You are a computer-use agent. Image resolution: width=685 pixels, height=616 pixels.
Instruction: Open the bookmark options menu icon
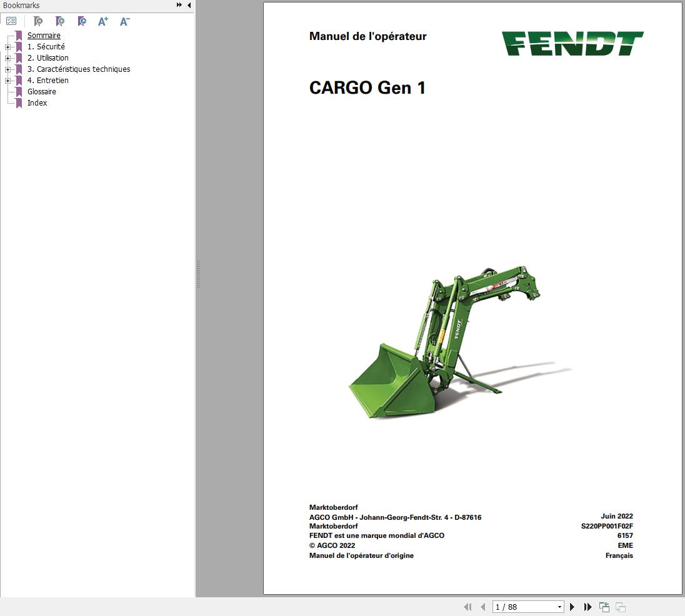11,21
